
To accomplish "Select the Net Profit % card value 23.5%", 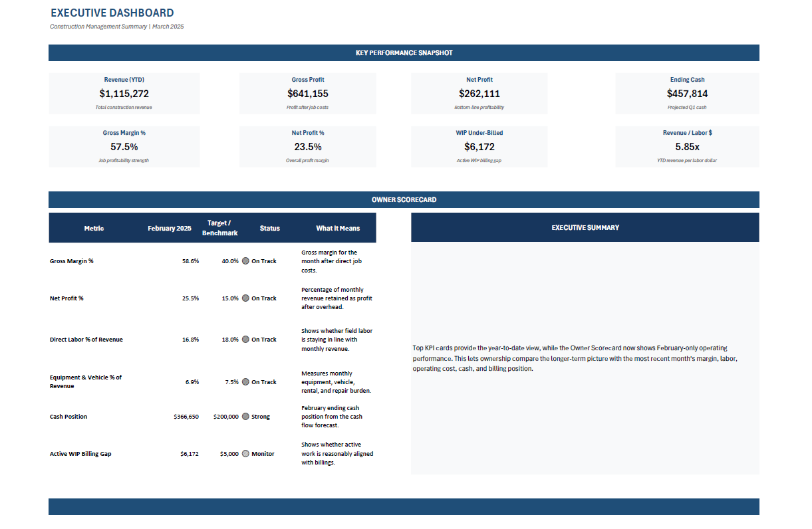I will click(x=308, y=147).
